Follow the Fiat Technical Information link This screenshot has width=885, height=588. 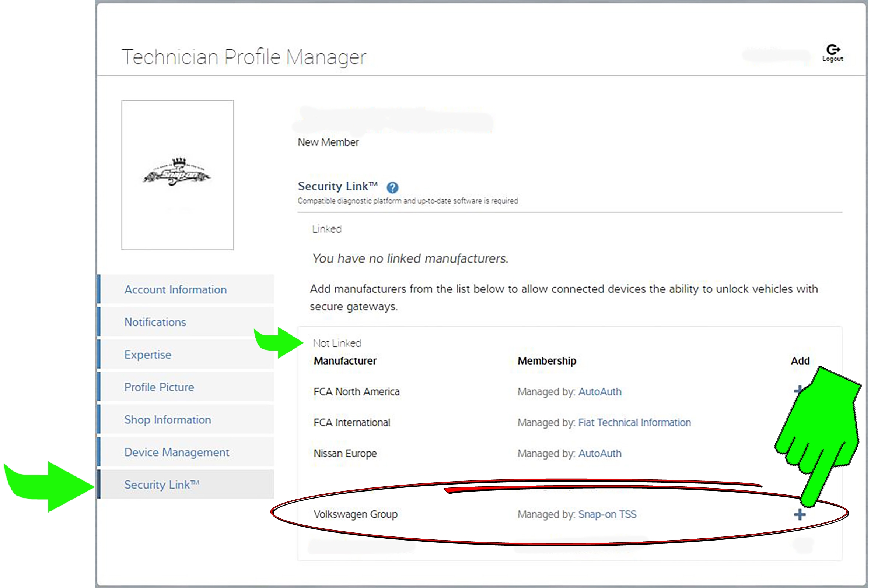click(x=634, y=423)
